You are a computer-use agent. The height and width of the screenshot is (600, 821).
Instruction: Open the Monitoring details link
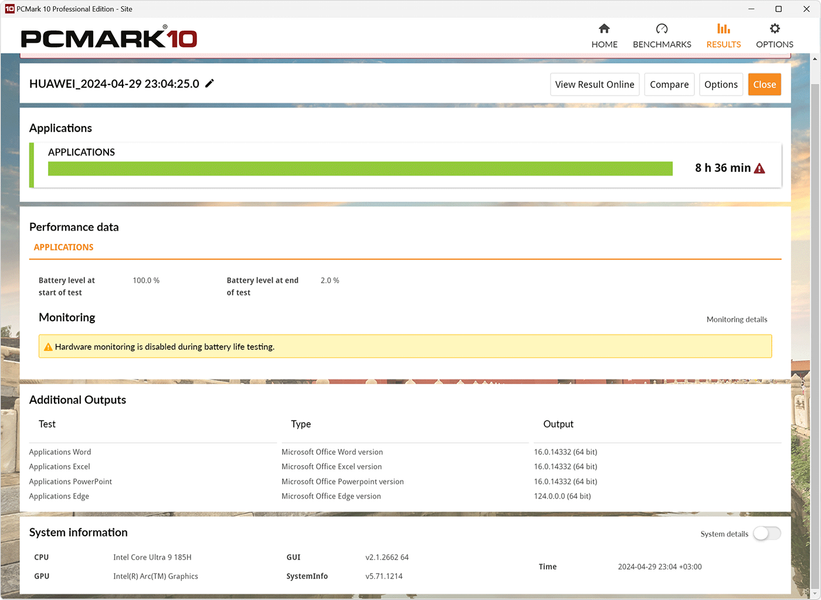coord(737,319)
